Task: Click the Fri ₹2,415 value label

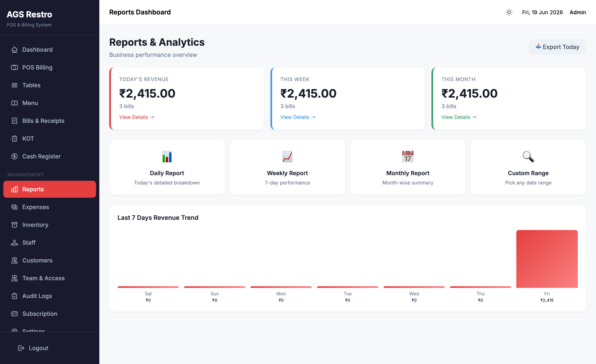Action: pos(547,300)
